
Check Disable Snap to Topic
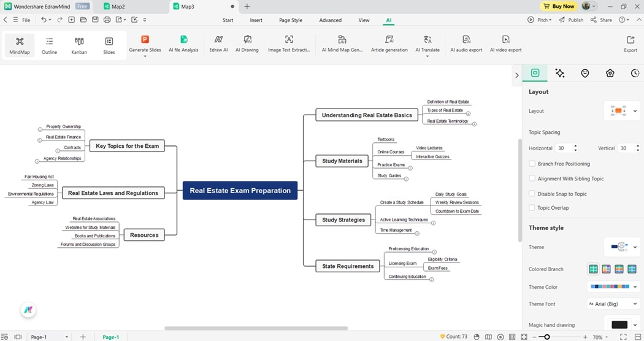(x=532, y=194)
